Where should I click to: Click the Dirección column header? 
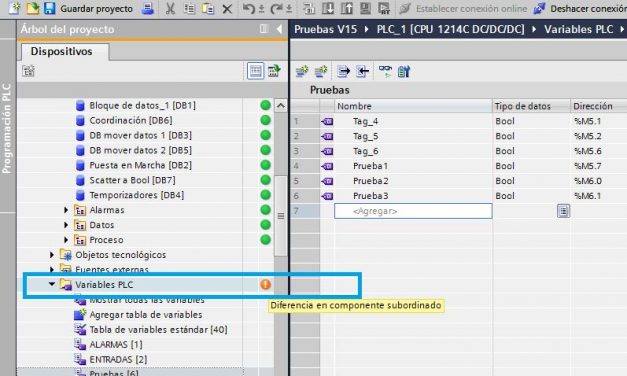599,106
